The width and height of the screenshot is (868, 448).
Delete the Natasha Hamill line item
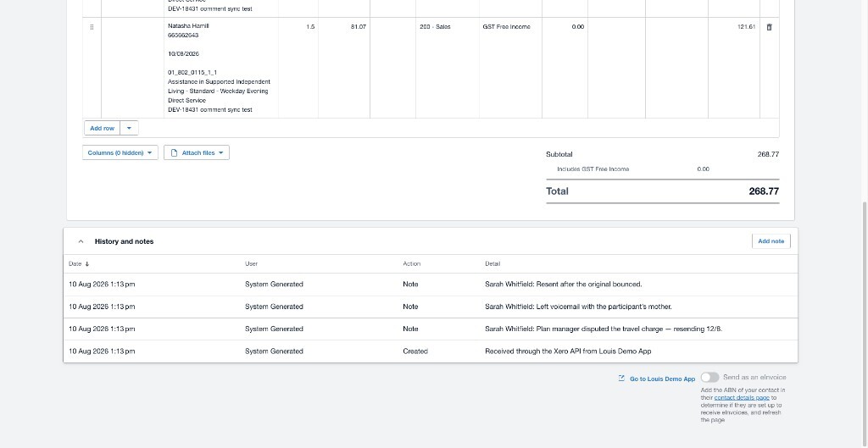coord(769,27)
